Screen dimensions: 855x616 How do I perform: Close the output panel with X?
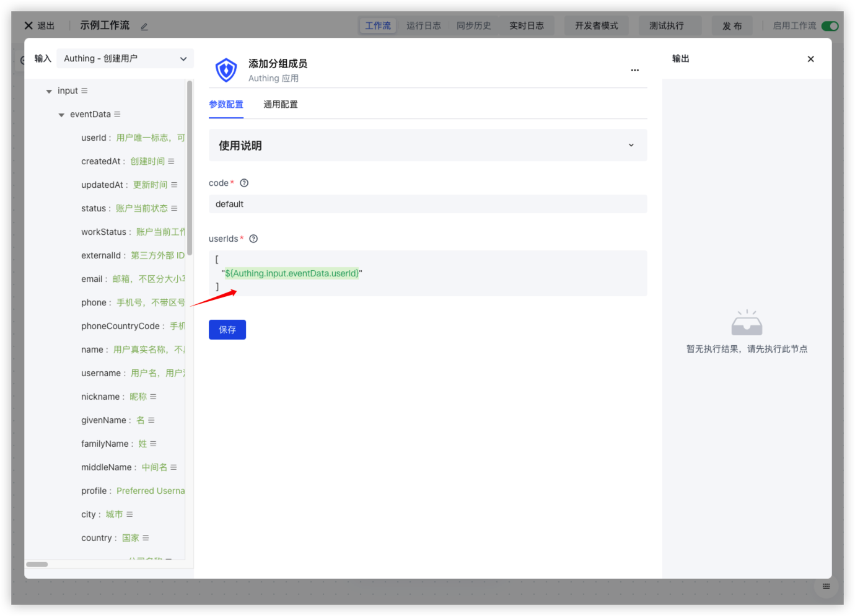(x=810, y=59)
